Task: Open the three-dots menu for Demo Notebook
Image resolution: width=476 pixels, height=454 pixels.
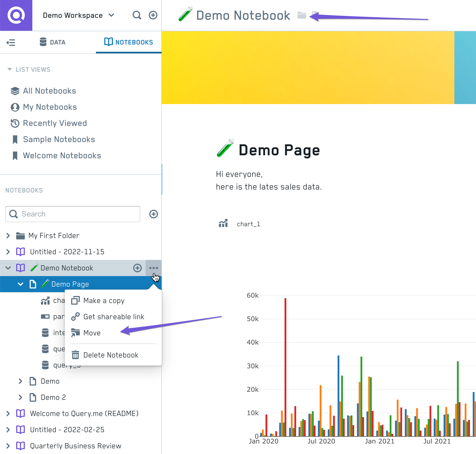Action: click(153, 268)
